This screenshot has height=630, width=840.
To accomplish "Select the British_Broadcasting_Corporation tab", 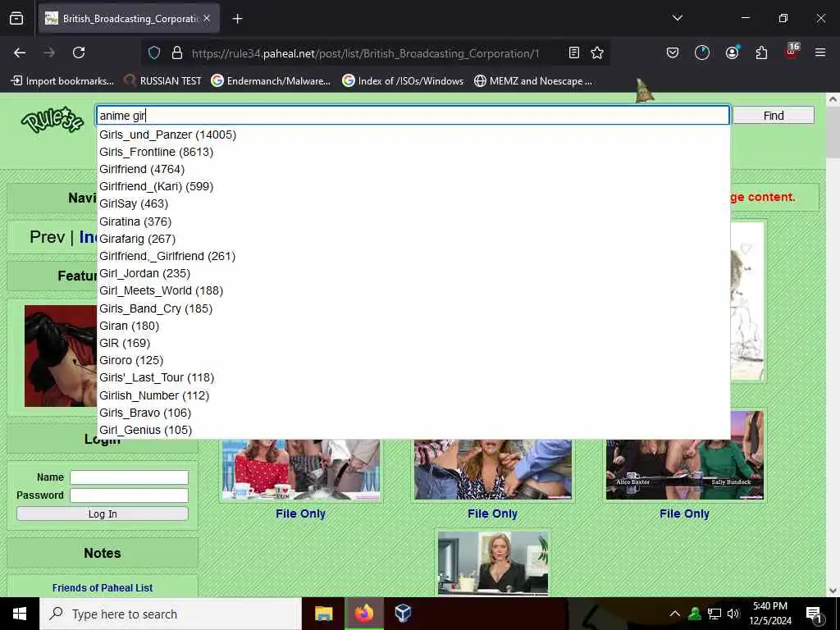I will (129, 19).
